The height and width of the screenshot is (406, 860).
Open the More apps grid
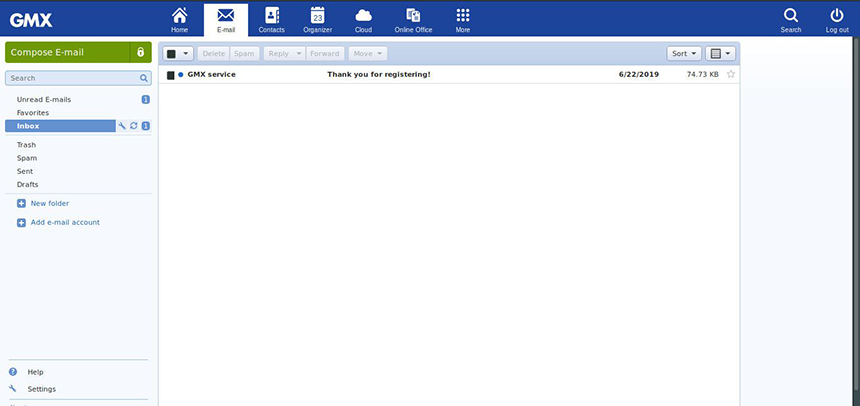[463, 20]
